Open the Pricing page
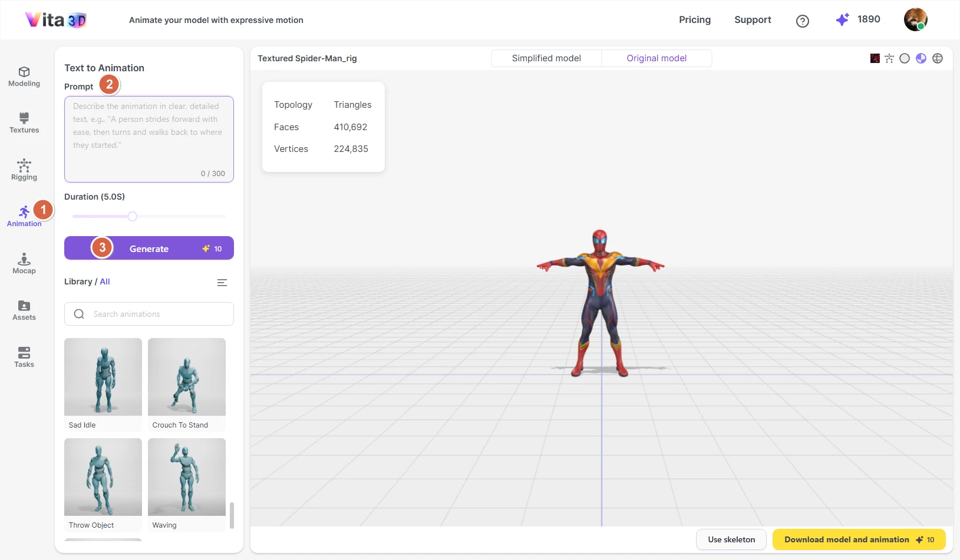The width and height of the screenshot is (960, 560). [694, 19]
